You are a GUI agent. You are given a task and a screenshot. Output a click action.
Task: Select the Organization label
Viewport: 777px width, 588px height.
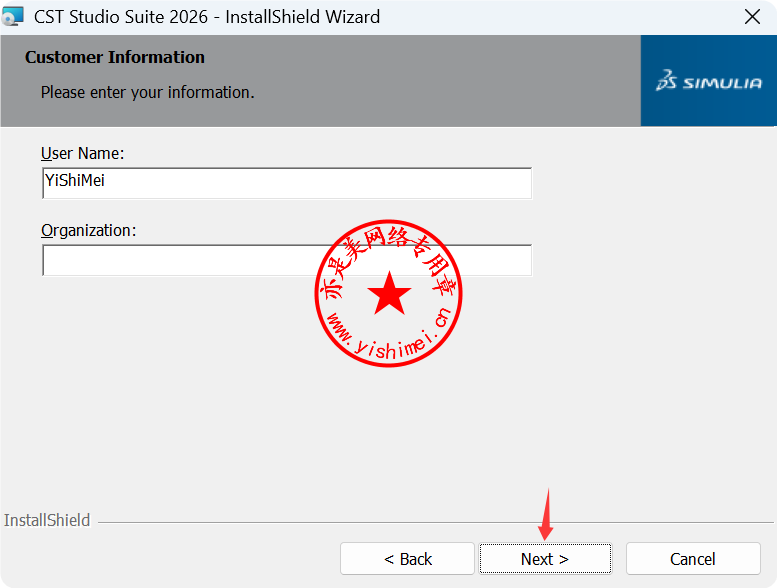tap(88, 230)
